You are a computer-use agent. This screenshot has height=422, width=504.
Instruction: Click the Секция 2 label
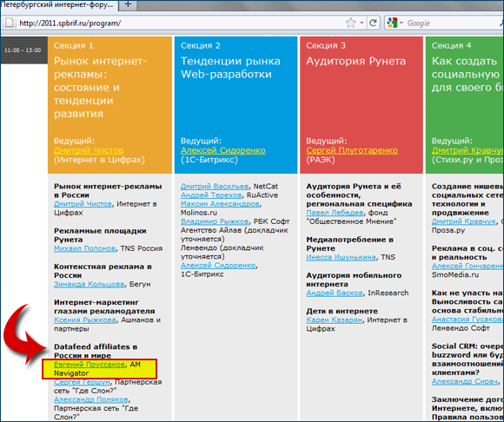(x=200, y=46)
